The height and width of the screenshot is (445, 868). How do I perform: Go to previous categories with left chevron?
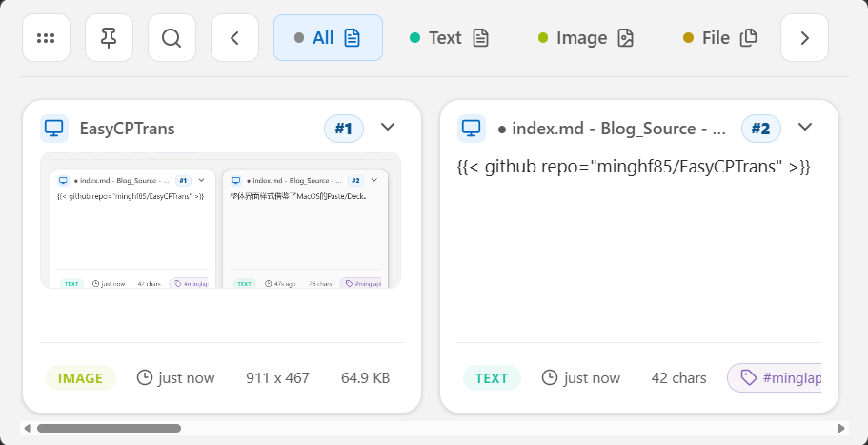point(234,37)
